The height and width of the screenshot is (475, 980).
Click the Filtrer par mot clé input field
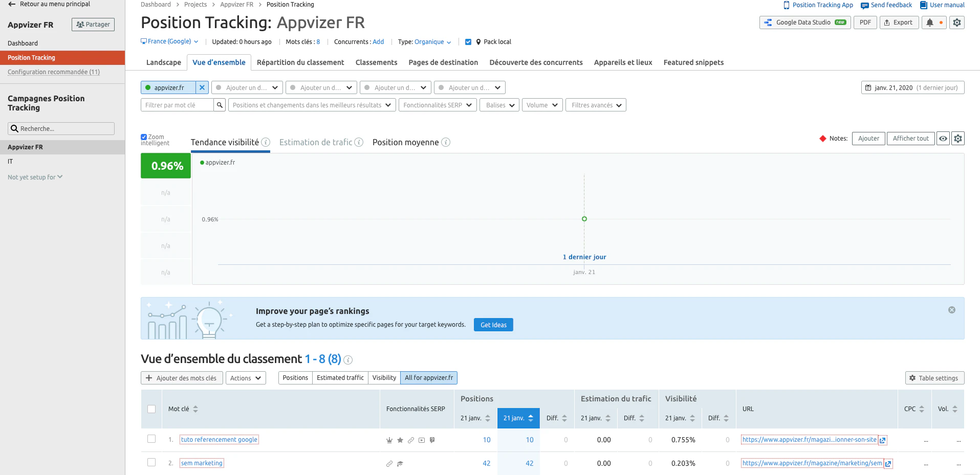coord(177,105)
